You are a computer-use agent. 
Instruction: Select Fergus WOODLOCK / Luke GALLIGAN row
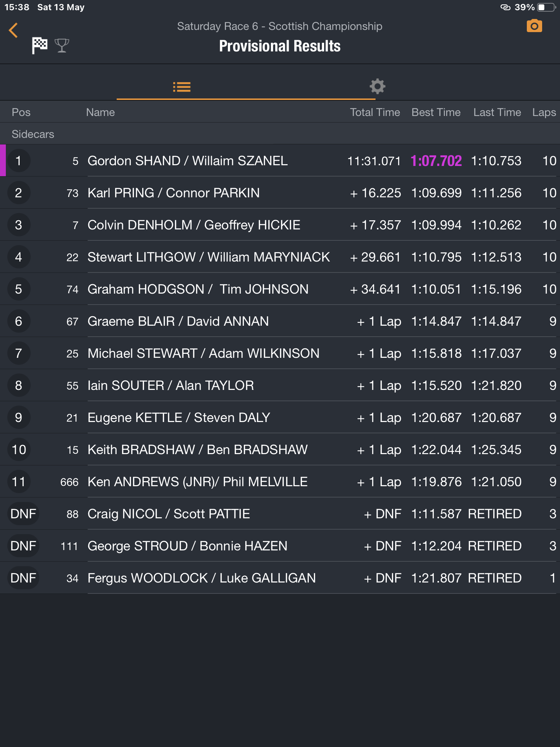click(202, 578)
